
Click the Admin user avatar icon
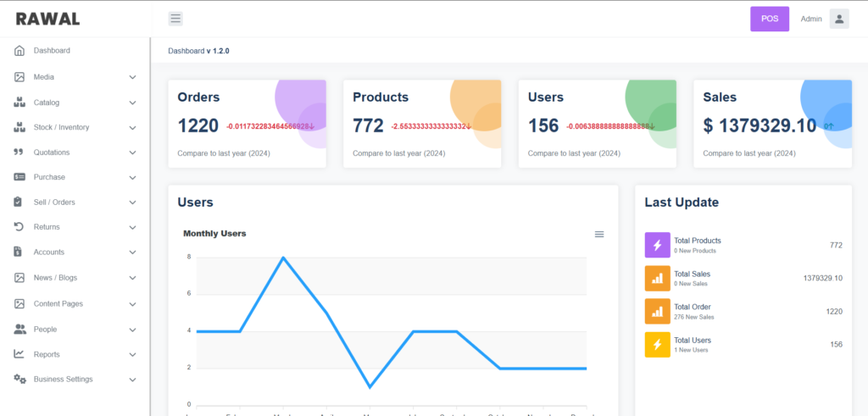838,19
